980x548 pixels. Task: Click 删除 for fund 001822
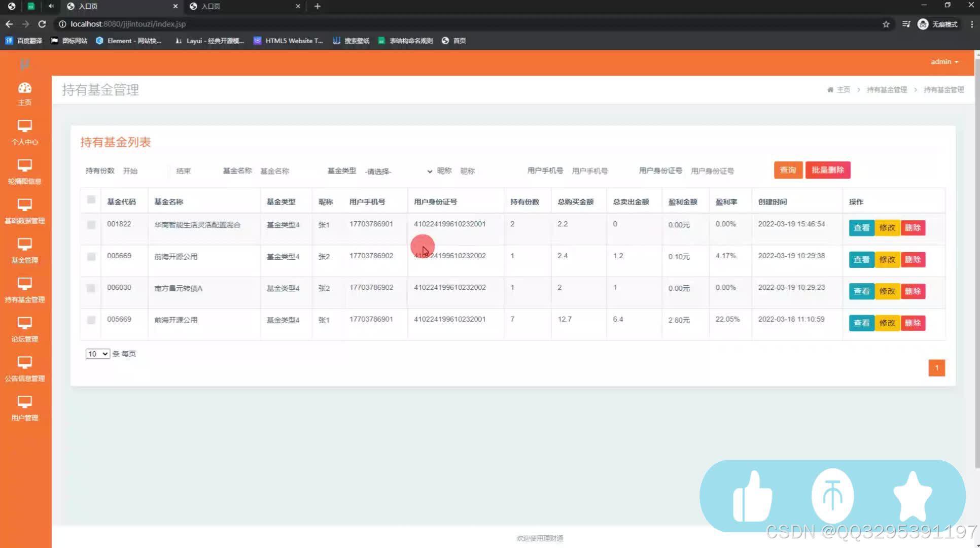click(x=913, y=228)
